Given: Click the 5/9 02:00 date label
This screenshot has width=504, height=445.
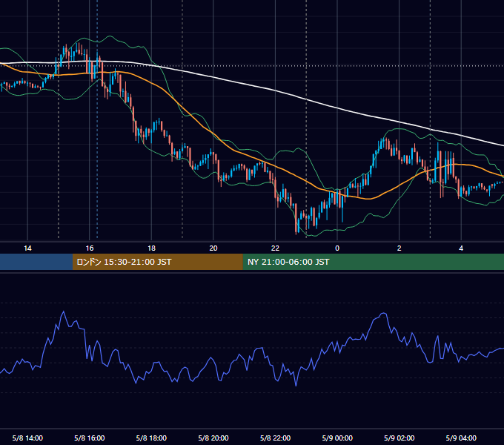Looking at the screenshot, I should tap(399, 438).
